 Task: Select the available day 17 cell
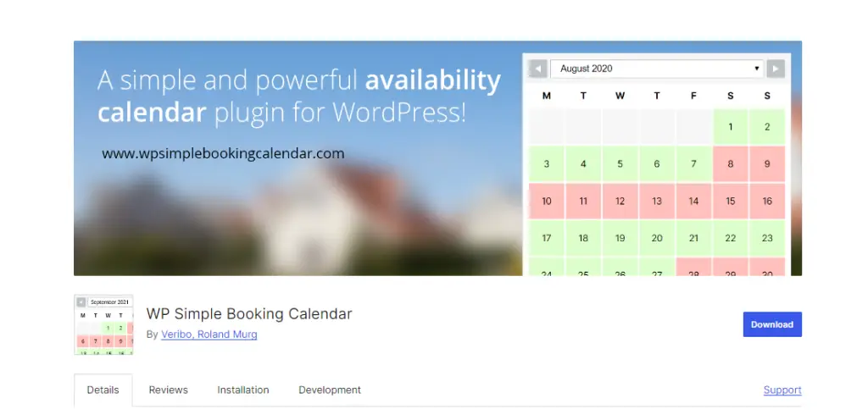[x=547, y=238]
